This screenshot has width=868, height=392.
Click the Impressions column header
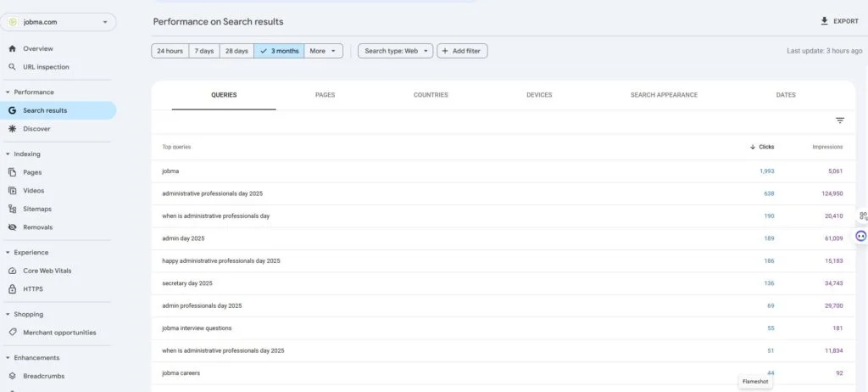(x=827, y=147)
